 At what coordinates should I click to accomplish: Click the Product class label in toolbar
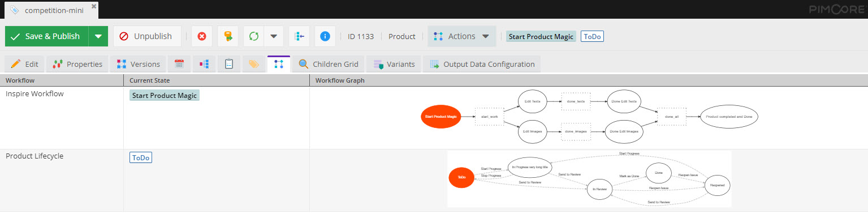point(402,36)
